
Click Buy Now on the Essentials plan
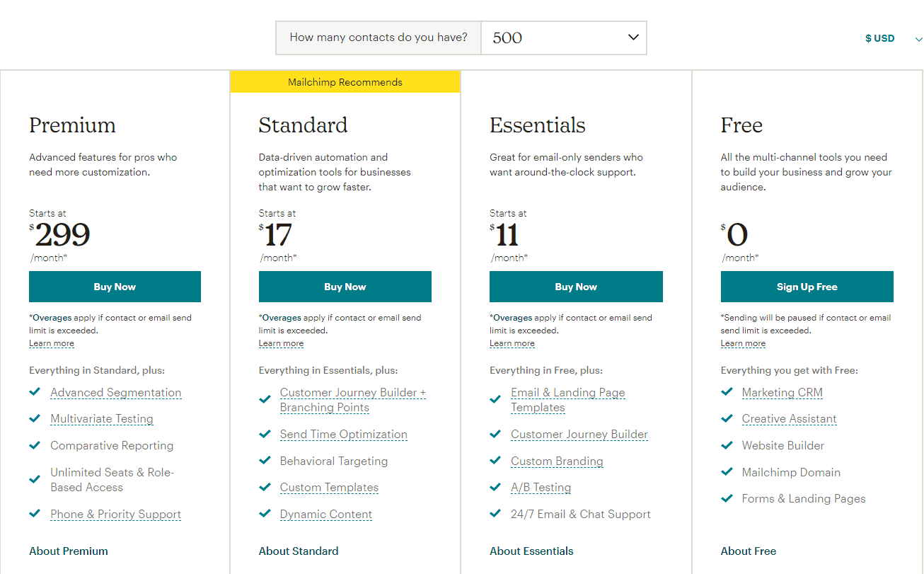tap(576, 286)
